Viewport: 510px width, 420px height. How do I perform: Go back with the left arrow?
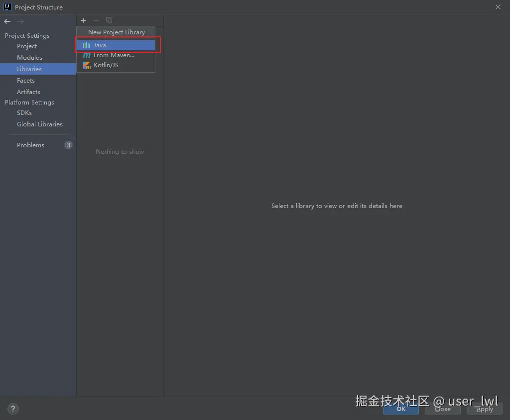click(7, 21)
